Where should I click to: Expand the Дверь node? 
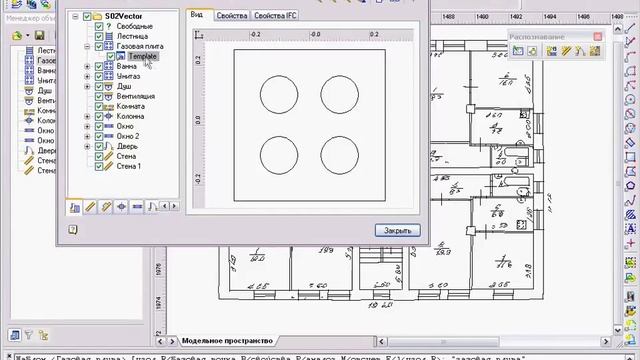(87, 147)
